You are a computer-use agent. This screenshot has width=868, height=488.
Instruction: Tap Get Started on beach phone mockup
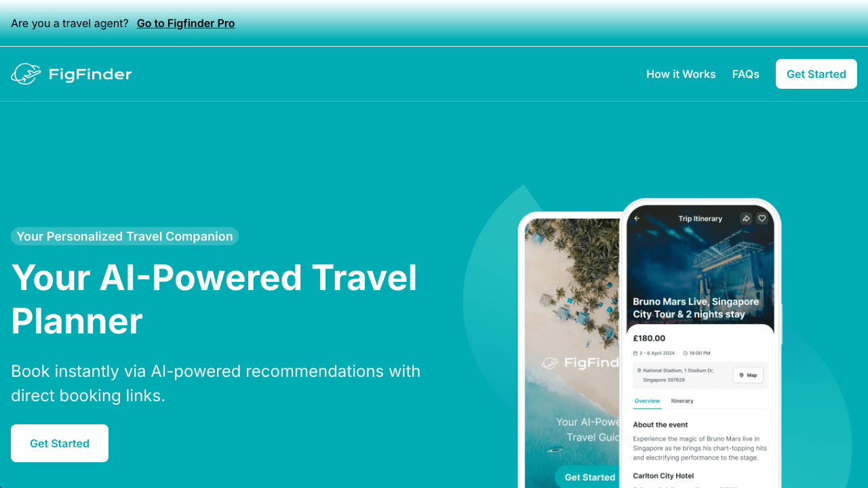point(589,477)
